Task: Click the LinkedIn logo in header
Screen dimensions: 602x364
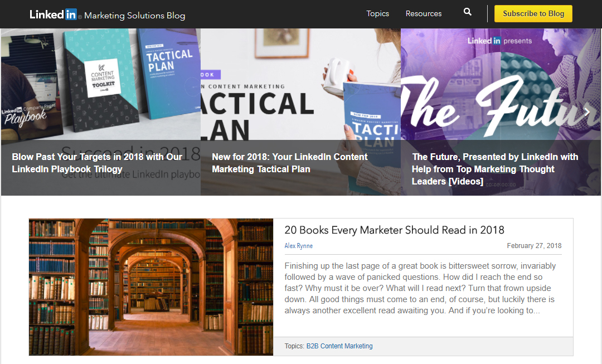Action: (53, 14)
